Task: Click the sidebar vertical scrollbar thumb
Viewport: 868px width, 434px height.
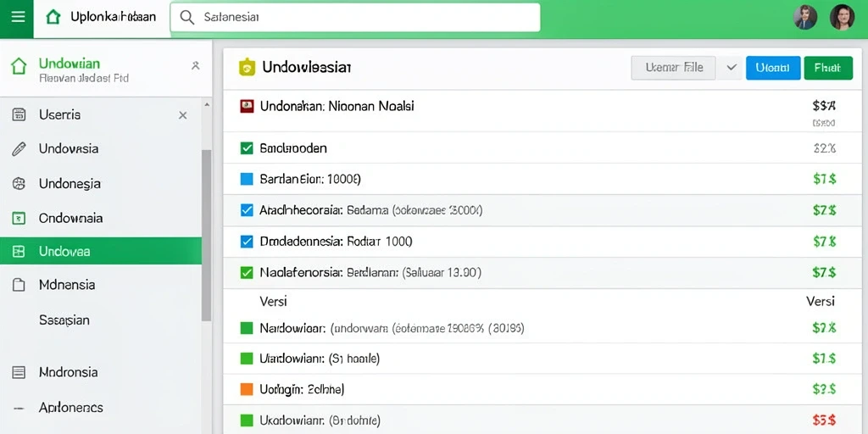Action: coord(206,236)
